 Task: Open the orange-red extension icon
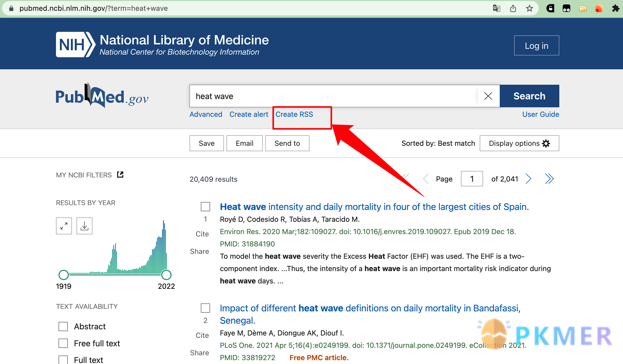(x=599, y=8)
